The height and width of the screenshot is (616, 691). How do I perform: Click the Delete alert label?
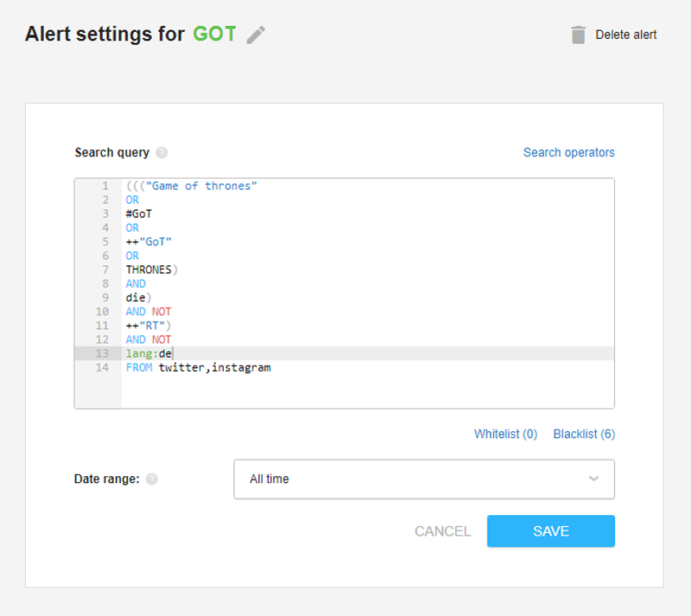(625, 35)
